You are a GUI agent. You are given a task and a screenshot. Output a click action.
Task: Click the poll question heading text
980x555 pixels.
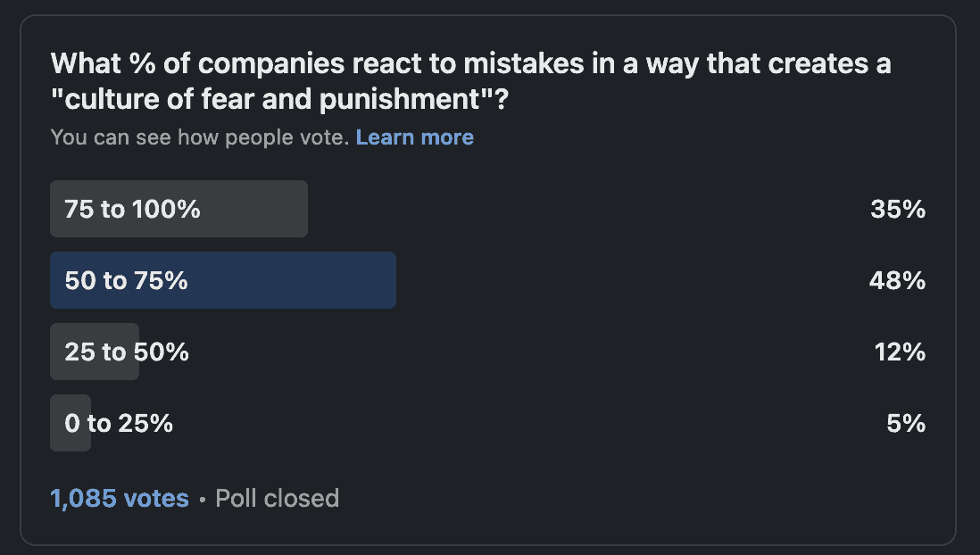pos(470,81)
